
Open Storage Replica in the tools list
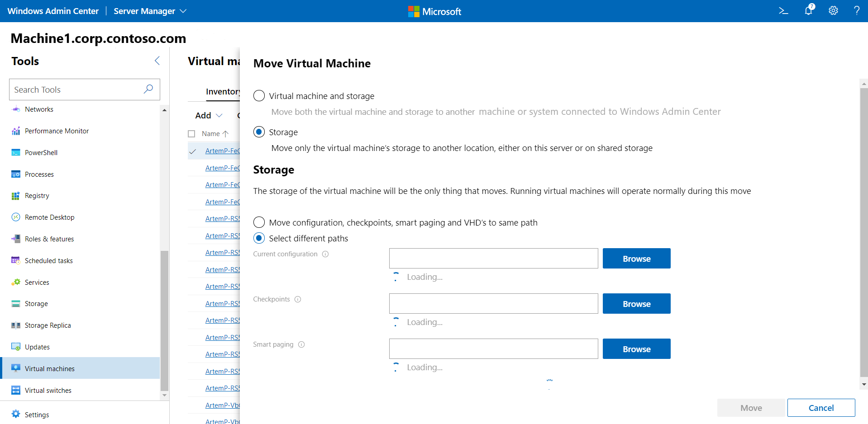(48, 325)
